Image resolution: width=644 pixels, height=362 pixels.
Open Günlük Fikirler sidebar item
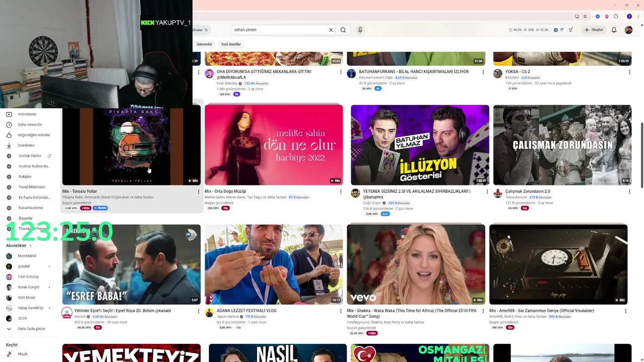pyautogui.click(x=29, y=156)
